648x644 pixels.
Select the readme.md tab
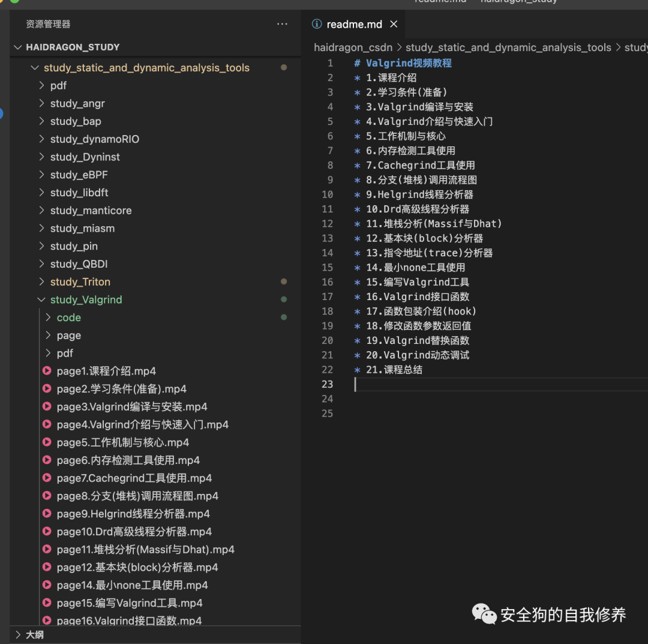tap(354, 24)
